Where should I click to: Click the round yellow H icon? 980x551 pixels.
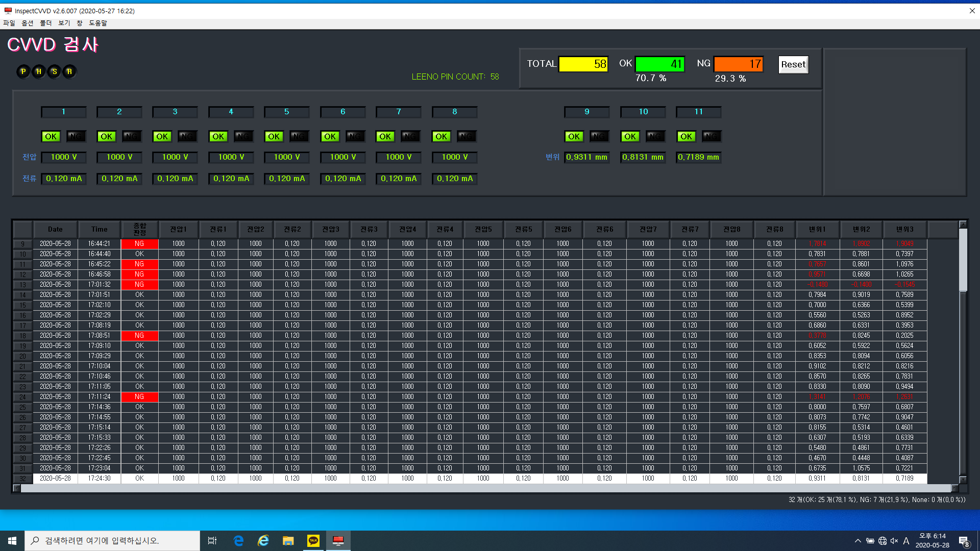pos(39,72)
